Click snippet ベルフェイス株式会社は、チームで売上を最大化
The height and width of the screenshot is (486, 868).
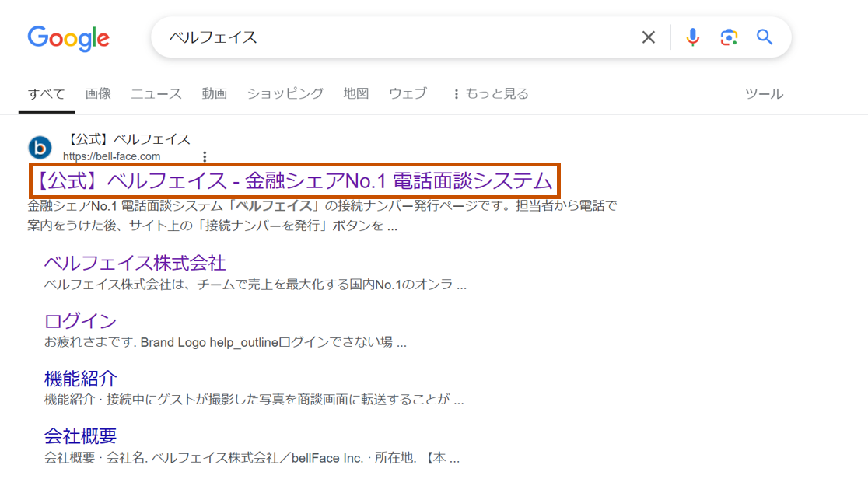click(x=255, y=285)
